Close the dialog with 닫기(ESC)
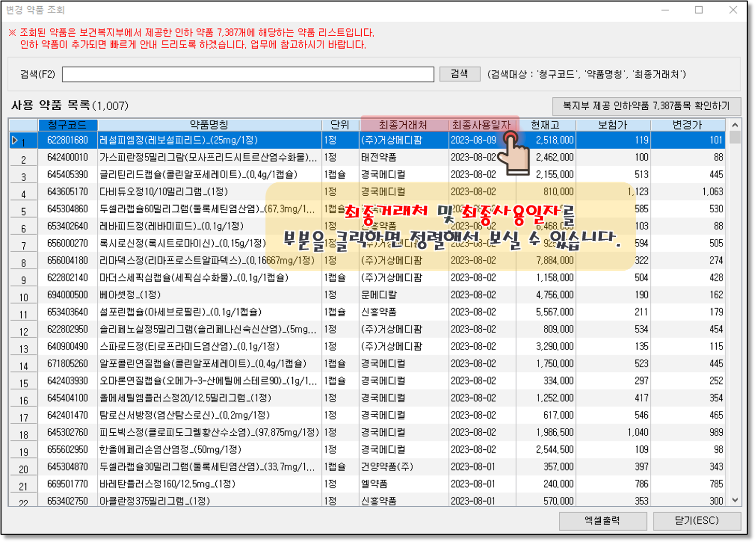Image resolution: width=756 pixels, height=543 pixels. pyautogui.click(x=696, y=521)
